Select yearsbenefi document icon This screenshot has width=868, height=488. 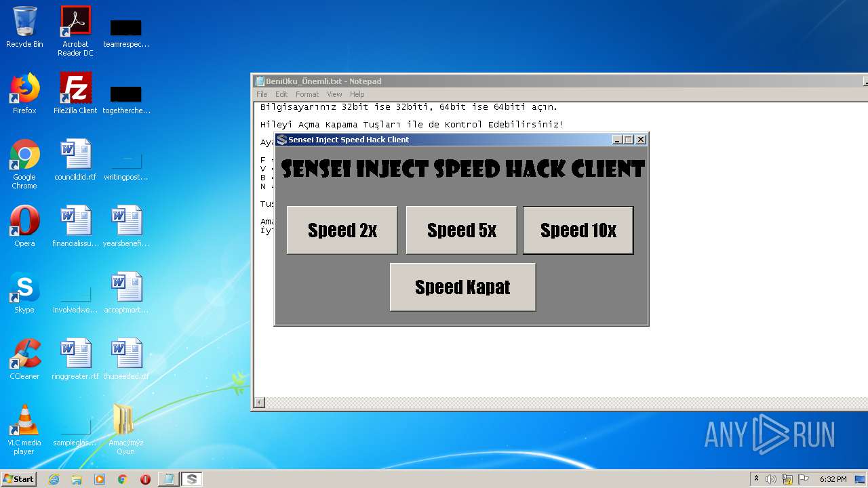point(126,226)
